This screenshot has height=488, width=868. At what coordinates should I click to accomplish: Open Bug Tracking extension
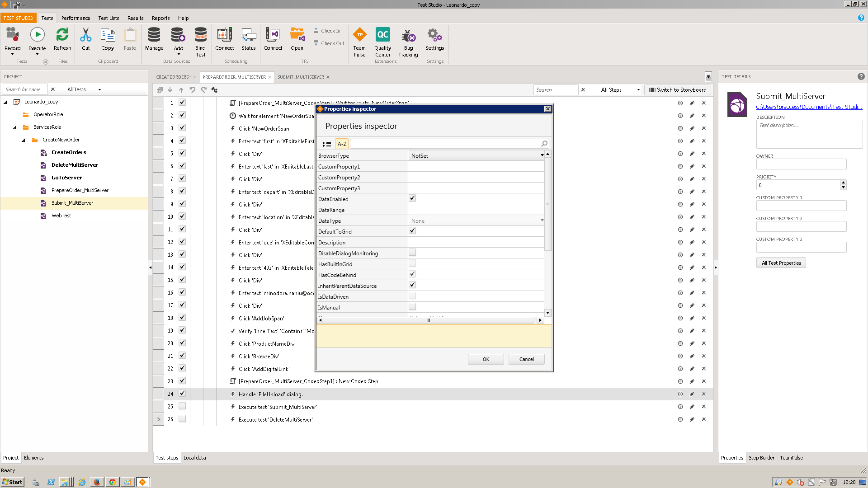tap(408, 35)
